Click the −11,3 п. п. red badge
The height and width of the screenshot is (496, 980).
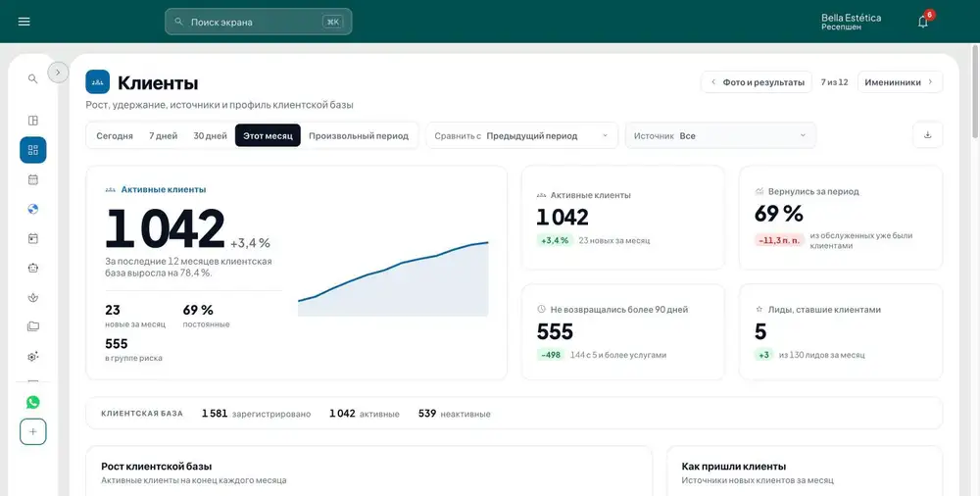tap(779, 240)
